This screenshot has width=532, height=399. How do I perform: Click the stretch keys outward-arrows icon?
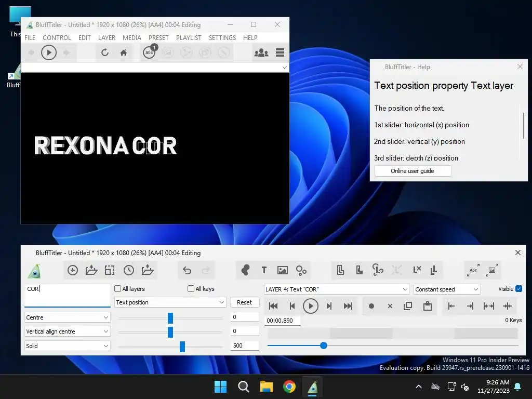[x=488, y=306]
